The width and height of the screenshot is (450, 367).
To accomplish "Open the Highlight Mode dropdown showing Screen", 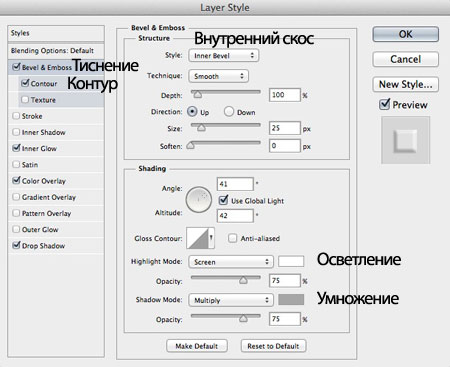I will click(x=231, y=262).
